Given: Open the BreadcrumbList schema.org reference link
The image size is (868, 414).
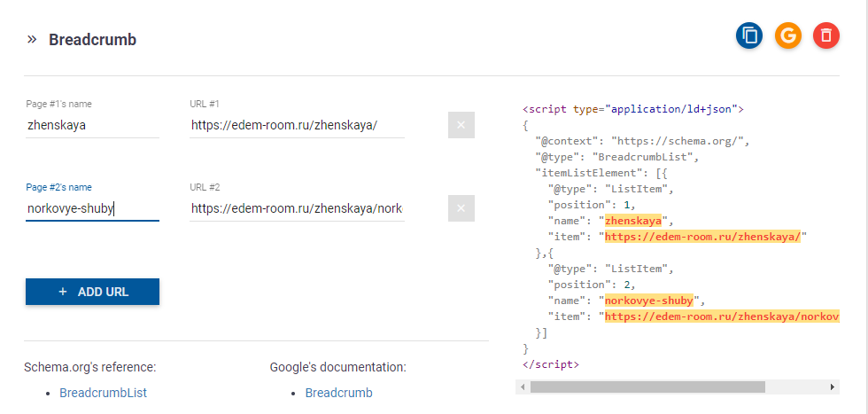Looking at the screenshot, I should click(x=104, y=393).
